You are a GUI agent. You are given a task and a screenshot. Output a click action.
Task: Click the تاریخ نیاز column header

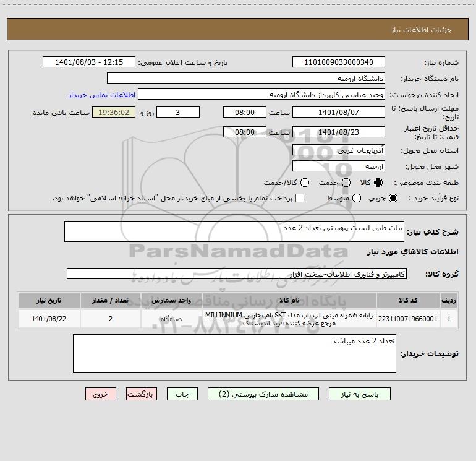(x=49, y=300)
